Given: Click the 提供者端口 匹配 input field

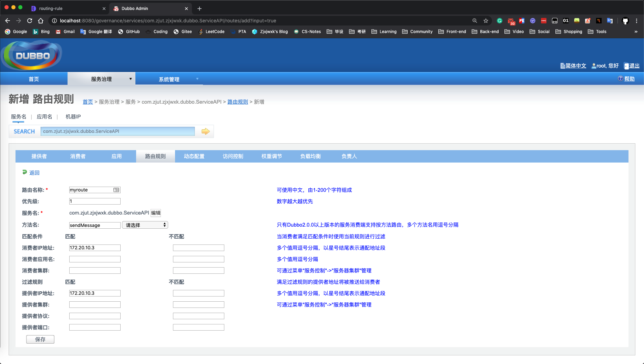Looking at the screenshot, I should point(95,327).
